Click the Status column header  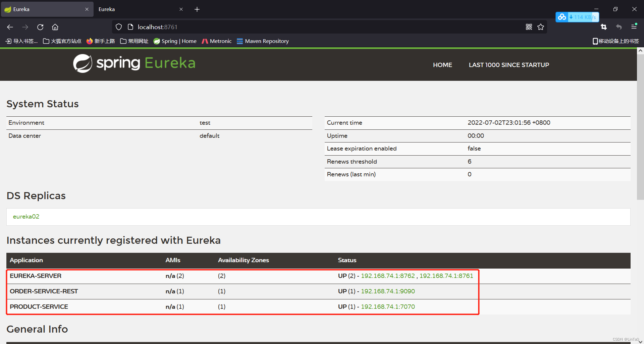click(x=347, y=260)
